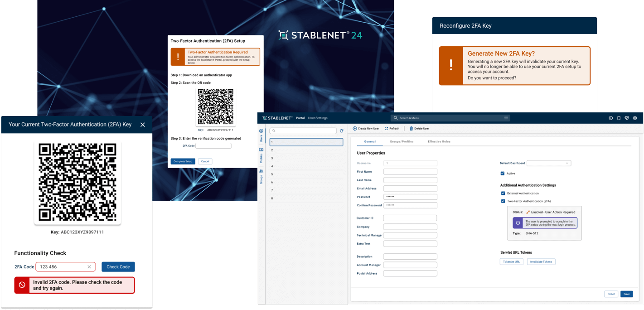Click Refresh in the user toolbar
This screenshot has width=644, height=310.
coord(392,128)
